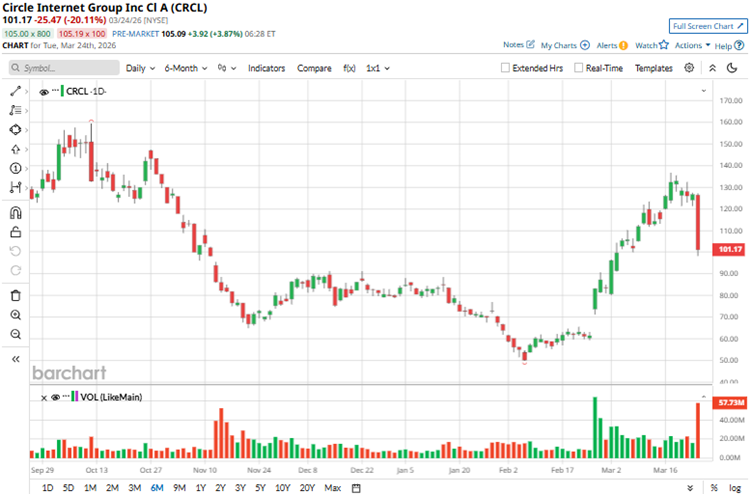Click the Symbol search field
Screen dimensions: 752x494
[x=64, y=68]
